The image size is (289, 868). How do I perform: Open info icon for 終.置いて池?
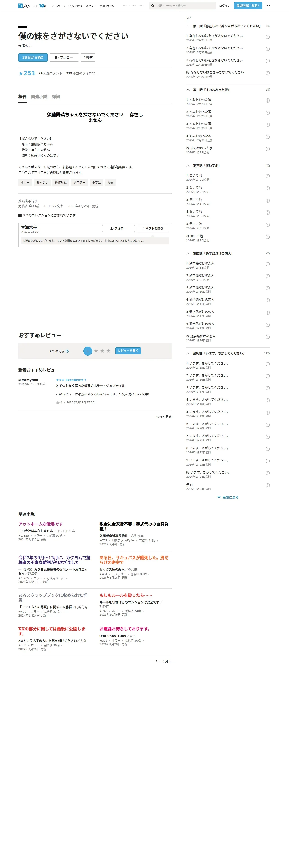(268, 237)
